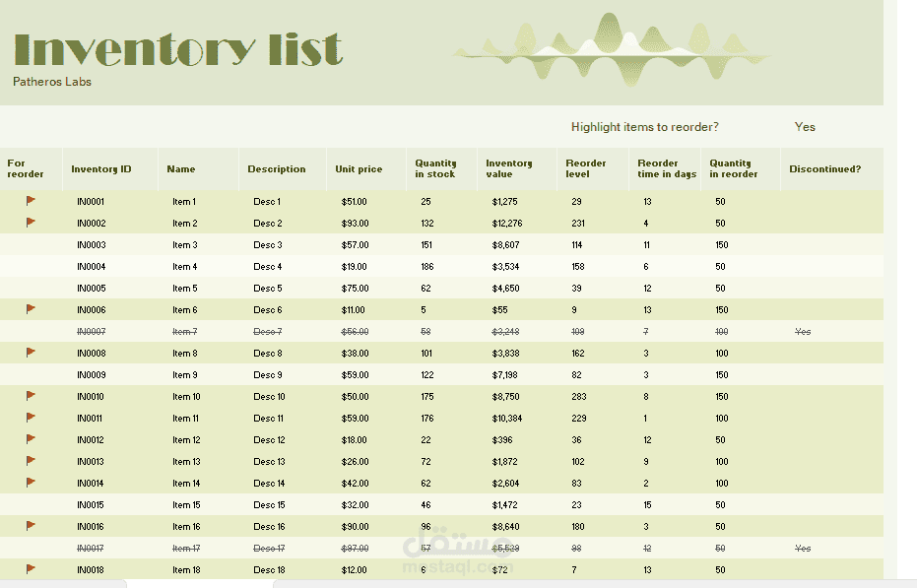This screenshot has width=917, height=588.
Task: Click the Patheros Labs company name
Action: [x=51, y=83]
